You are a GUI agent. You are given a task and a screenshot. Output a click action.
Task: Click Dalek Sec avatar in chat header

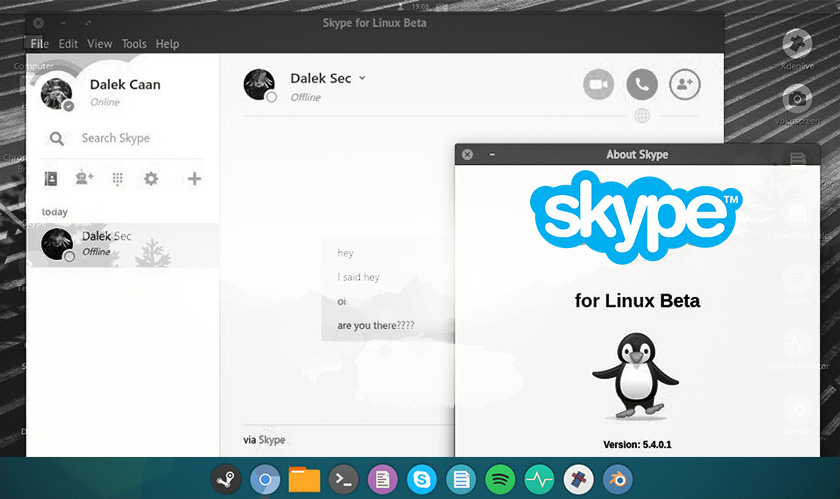259,84
